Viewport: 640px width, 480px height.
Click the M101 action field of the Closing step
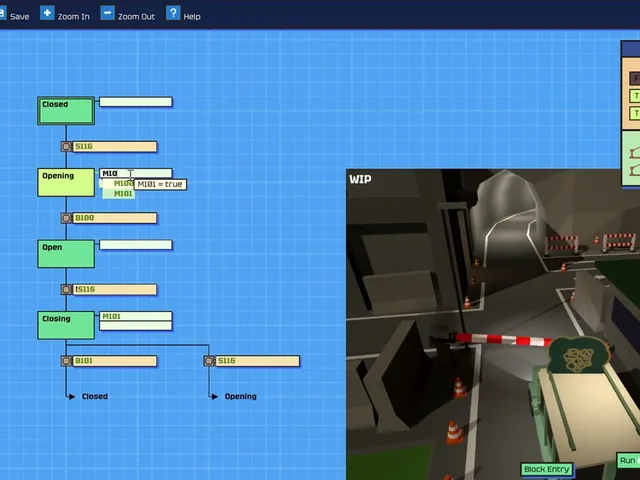136,316
